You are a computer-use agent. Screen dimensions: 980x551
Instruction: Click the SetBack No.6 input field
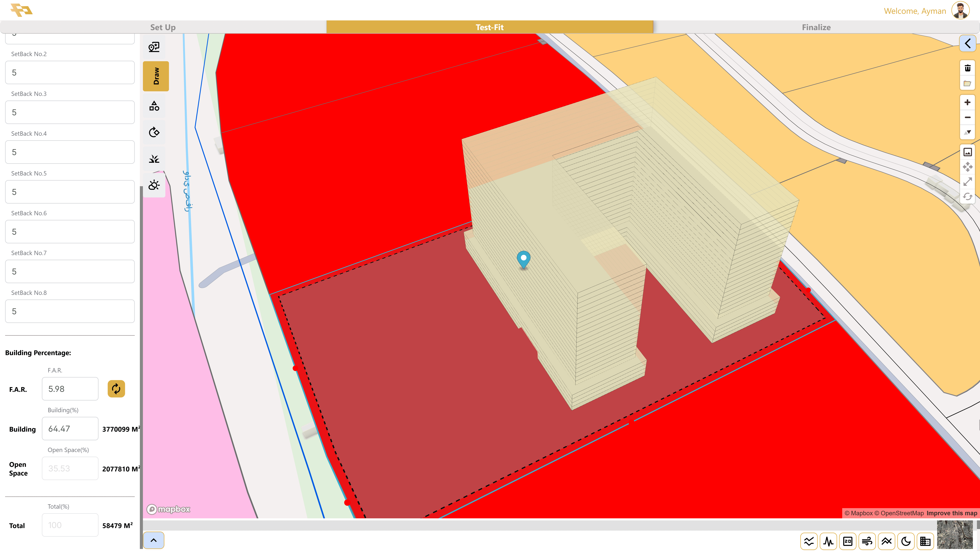70,232
